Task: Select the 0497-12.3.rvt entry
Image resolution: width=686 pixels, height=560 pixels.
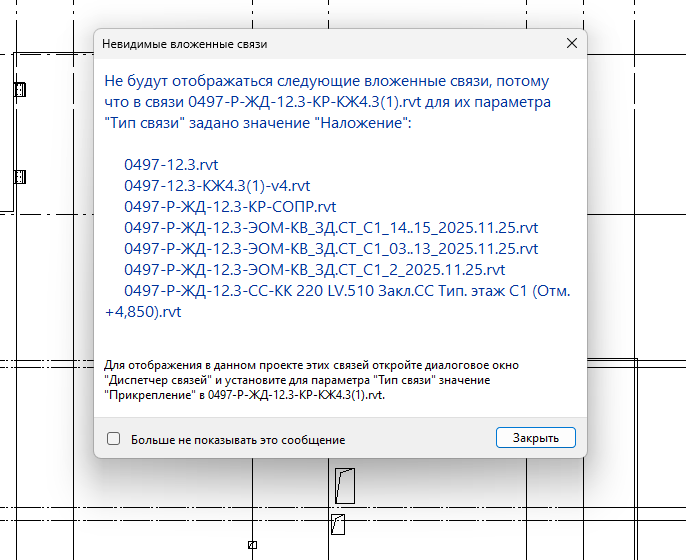Action: pos(171,164)
